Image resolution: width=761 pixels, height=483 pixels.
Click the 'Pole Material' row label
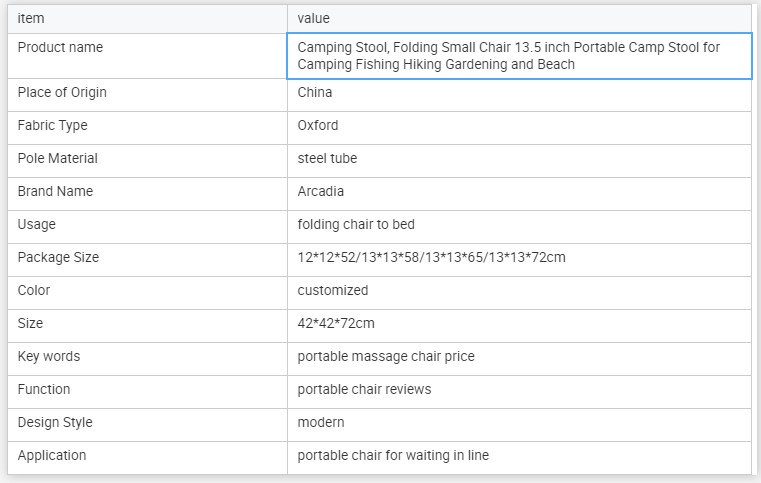(x=58, y=159)
